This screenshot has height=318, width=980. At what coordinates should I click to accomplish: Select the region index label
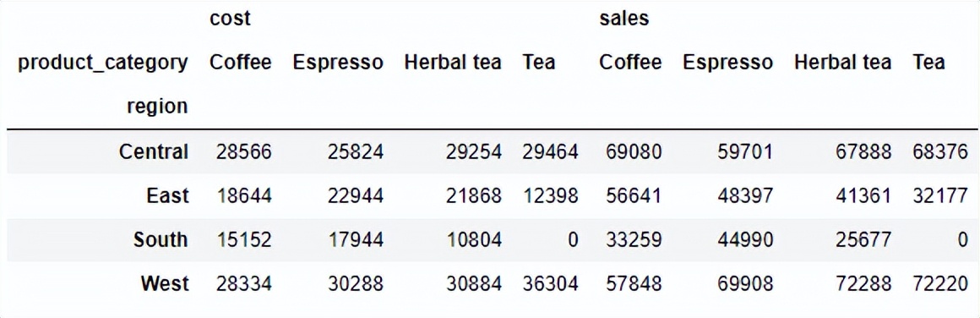[157, 107]
